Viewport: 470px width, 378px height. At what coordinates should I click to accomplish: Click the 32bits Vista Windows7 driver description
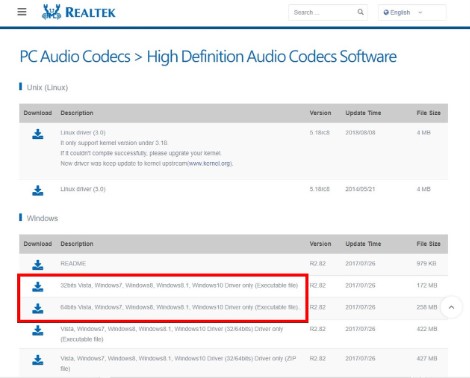pyautogui.click(x=179, y=285)
